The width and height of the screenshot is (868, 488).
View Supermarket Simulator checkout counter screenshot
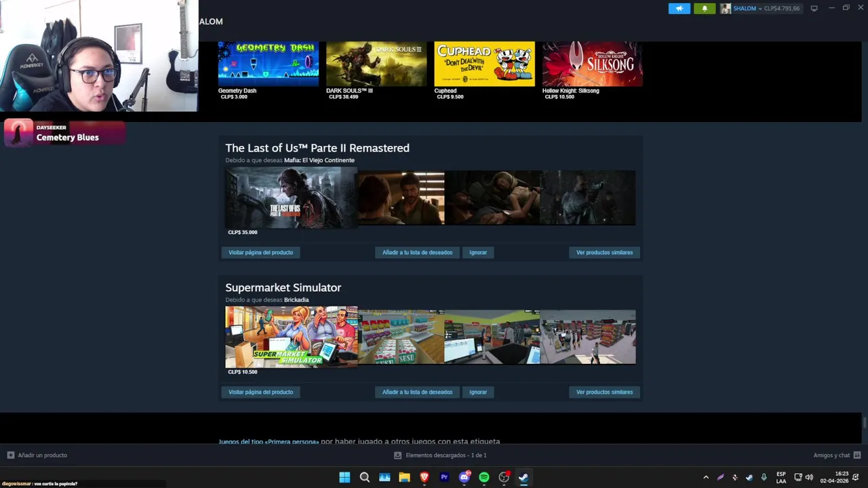pos(492,337)
